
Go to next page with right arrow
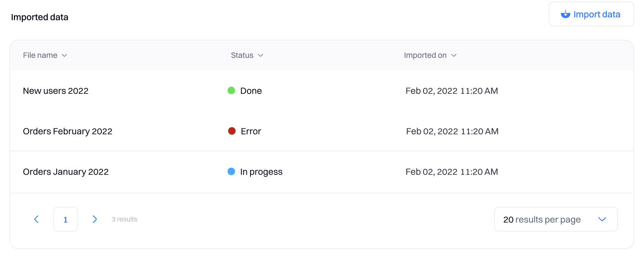[94, 219]
